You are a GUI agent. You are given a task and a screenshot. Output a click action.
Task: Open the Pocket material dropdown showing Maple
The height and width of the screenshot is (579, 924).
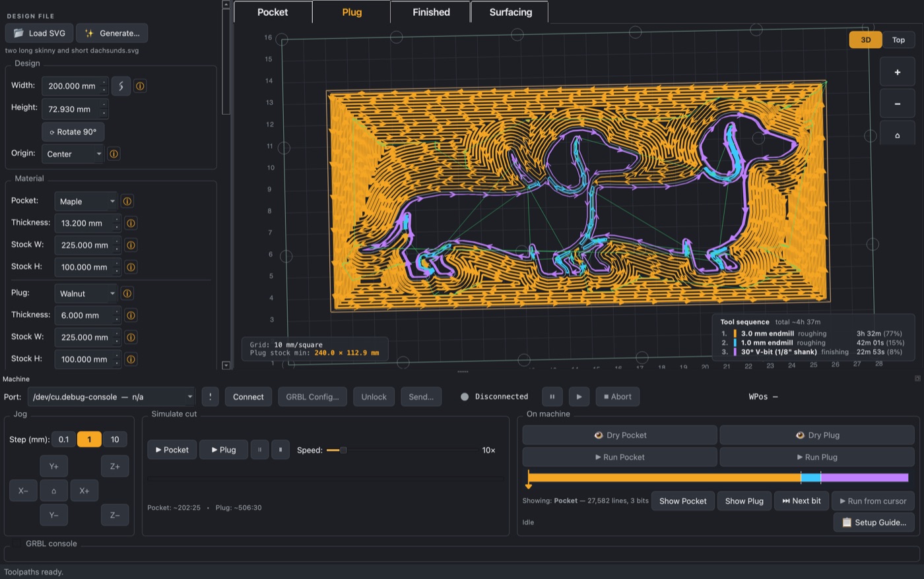(86, 201)
